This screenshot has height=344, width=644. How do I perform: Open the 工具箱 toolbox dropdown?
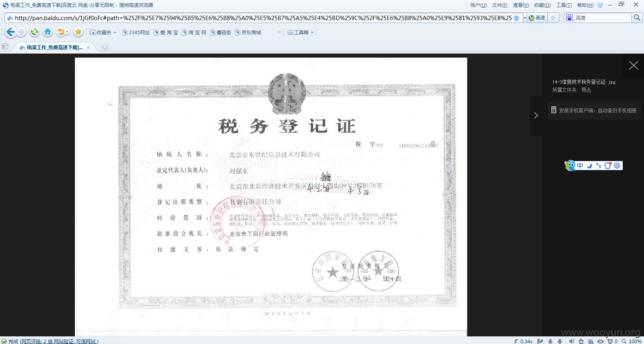300,32
